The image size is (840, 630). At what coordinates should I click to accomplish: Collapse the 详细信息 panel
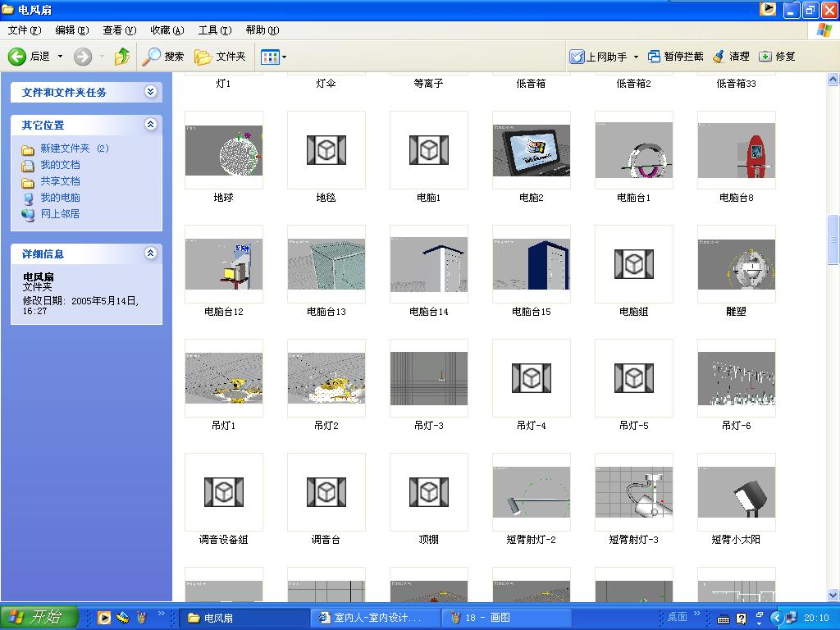[x=151, y=253]
